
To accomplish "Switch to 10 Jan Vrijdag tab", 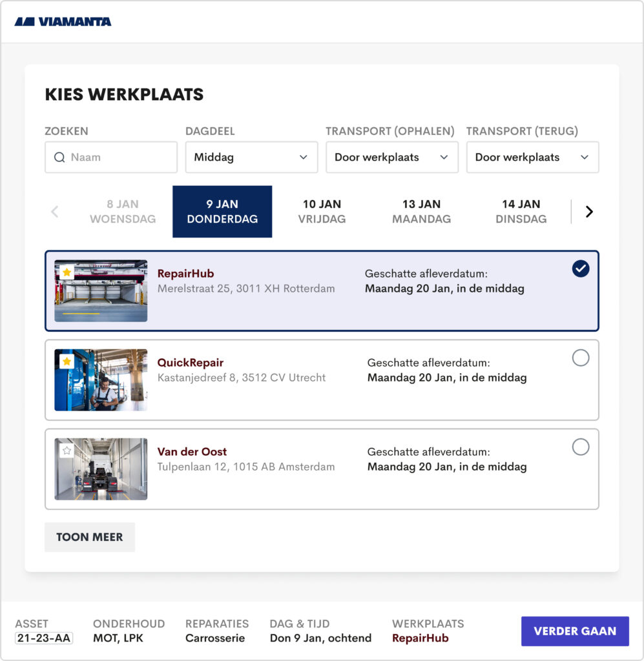I will pos(322,212).
